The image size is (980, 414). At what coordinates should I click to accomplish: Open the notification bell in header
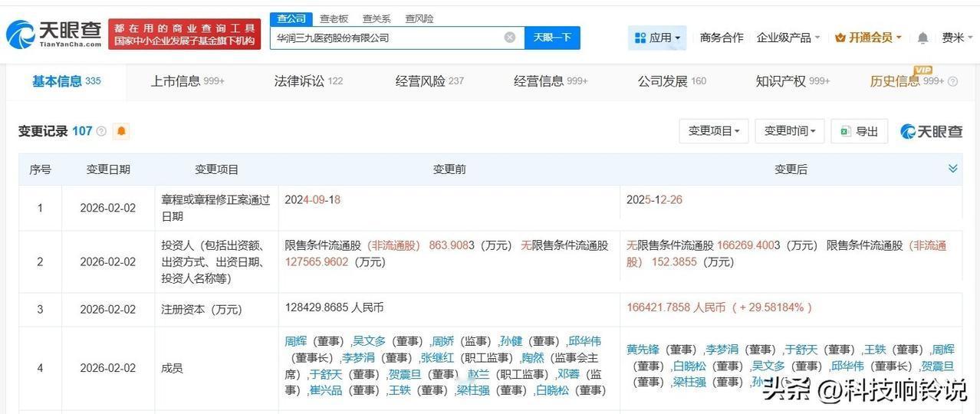pos(923,38)
